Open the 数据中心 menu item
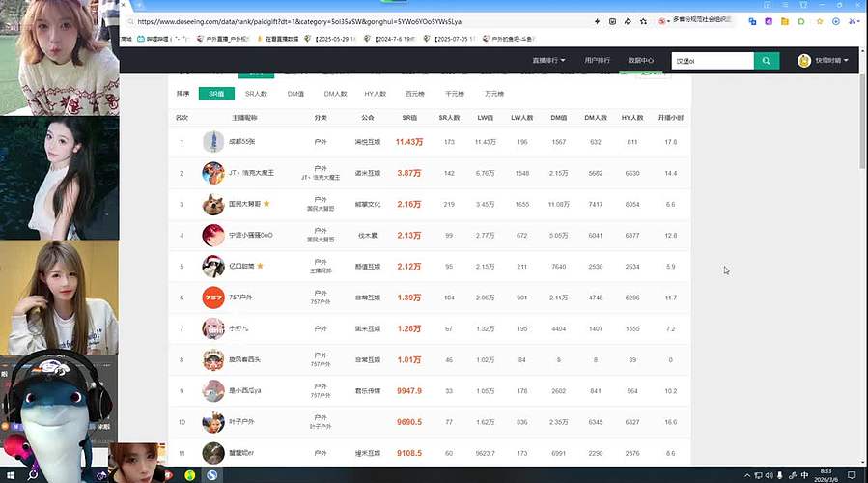 tap(640, 60)
